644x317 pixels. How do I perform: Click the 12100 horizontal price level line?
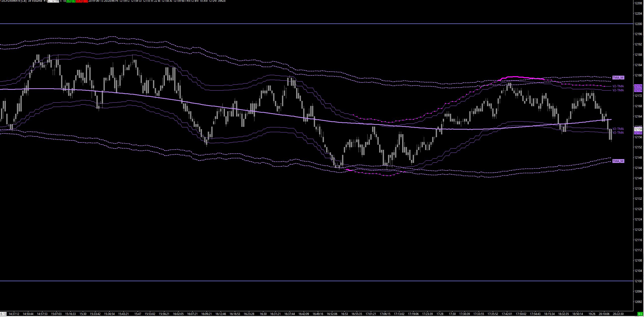[x=303, y=281]
